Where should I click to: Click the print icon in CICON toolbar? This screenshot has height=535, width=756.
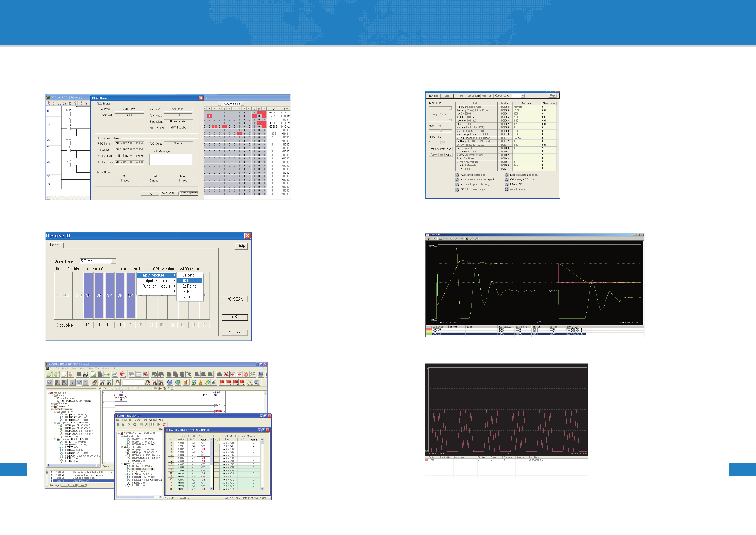click(x=115, y=374)
